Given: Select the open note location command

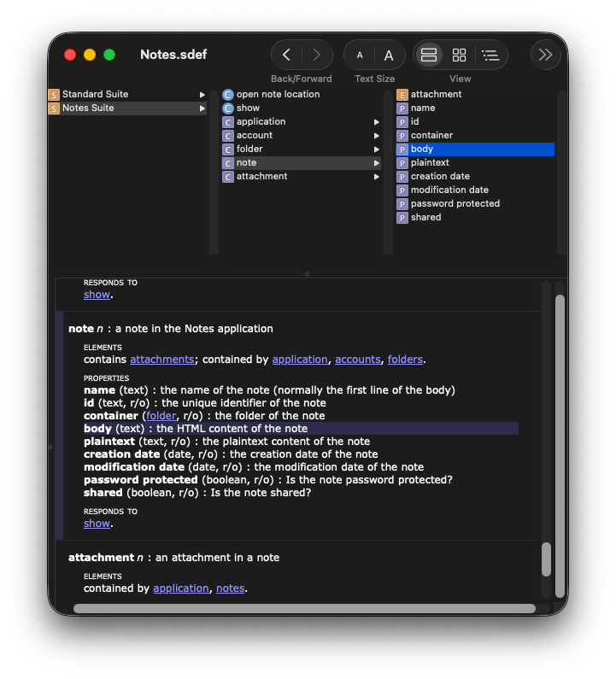Looking at the screenshot, I should point(301,95).
